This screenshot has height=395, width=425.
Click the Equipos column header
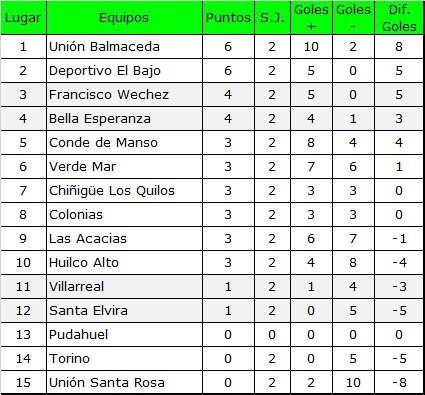pyautogui.click(x=124, y=18)
